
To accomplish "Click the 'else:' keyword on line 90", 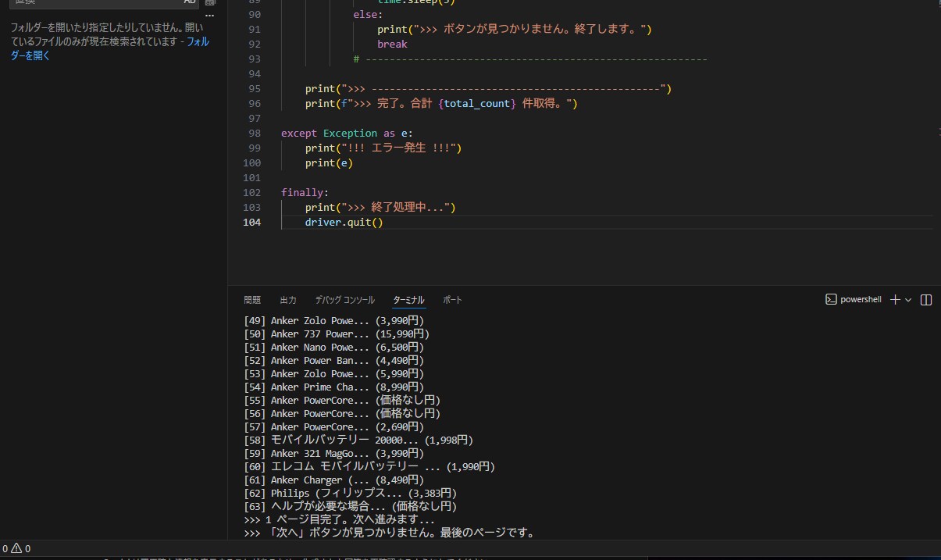I will (x=368, y=15).
